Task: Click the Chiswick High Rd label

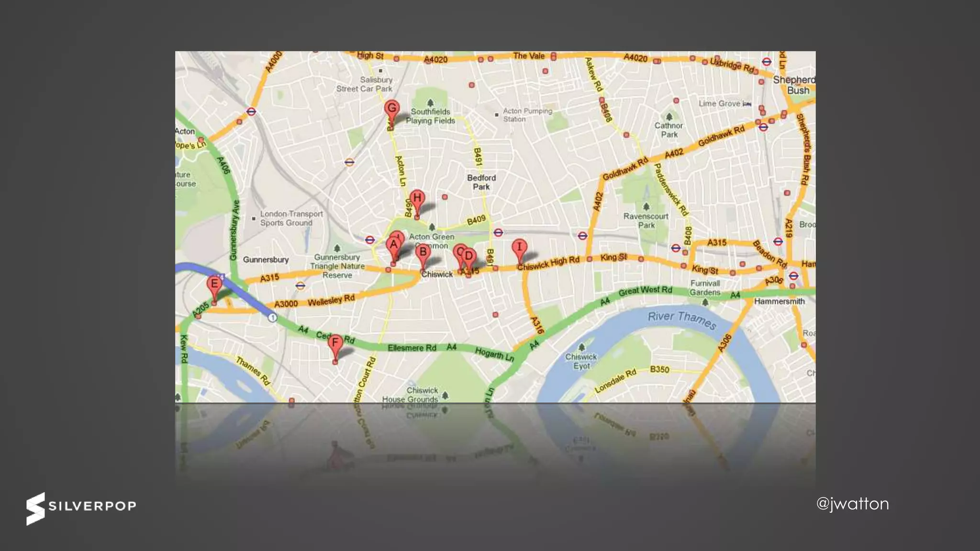Action: click(548, 264)
